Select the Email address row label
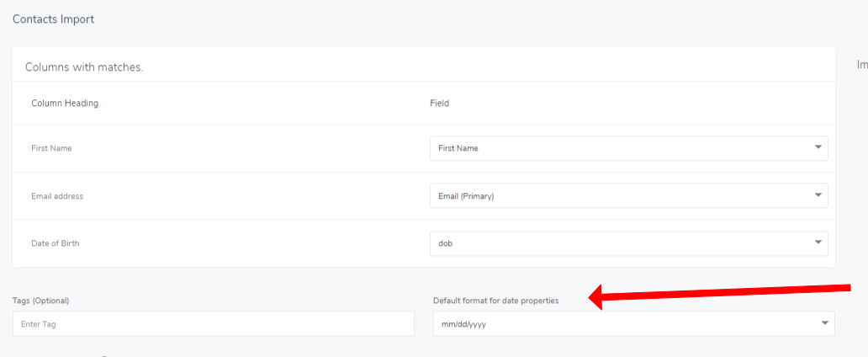The image size is (868, 357). [57, 196]
